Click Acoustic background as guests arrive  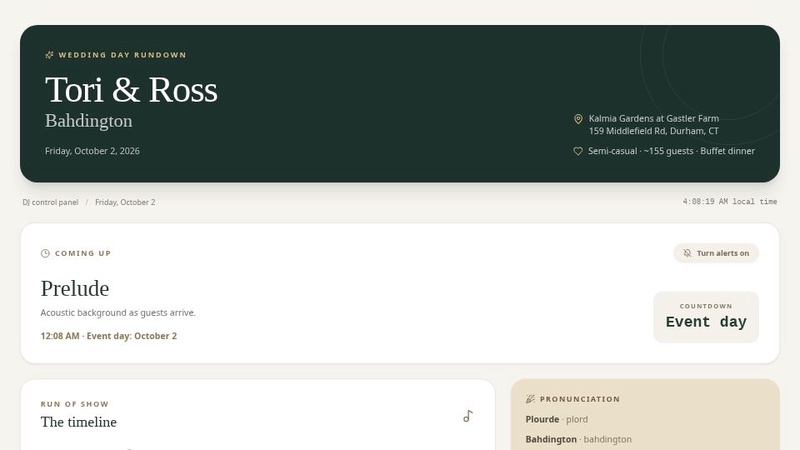coord(118,313)
